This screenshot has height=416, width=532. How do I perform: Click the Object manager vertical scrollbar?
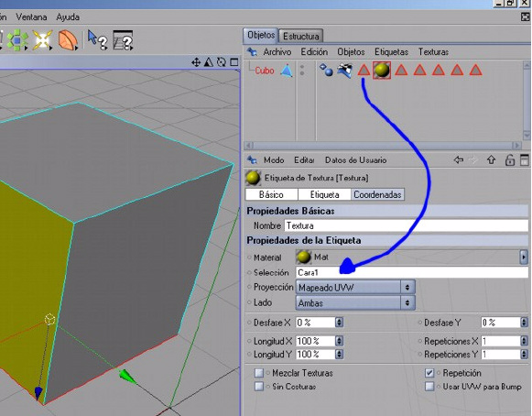(527, 101)
